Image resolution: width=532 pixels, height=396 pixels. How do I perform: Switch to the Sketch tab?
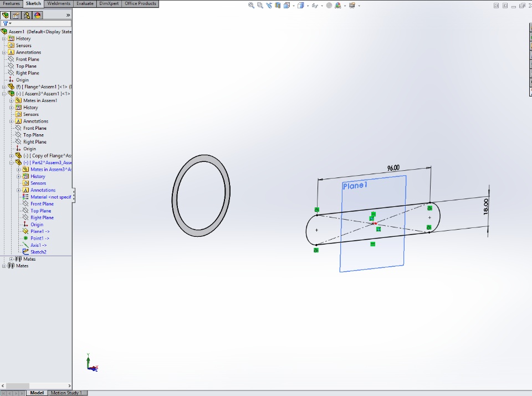33,3
